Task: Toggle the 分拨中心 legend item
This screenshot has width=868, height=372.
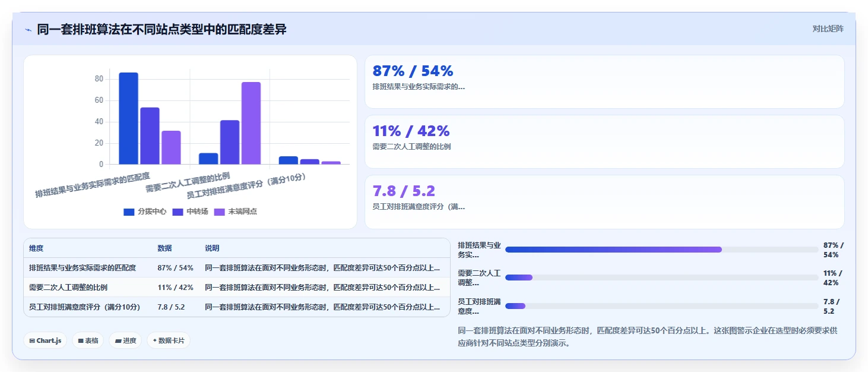Action: click(145, 212)
